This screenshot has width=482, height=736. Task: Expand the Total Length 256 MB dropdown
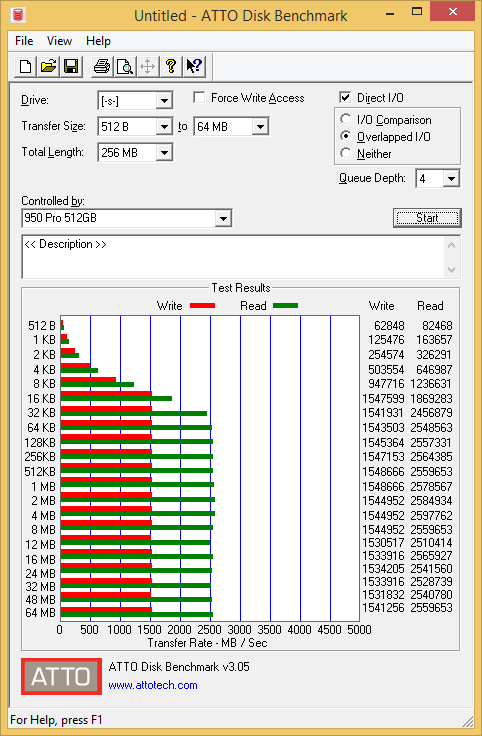pos(164,153)
